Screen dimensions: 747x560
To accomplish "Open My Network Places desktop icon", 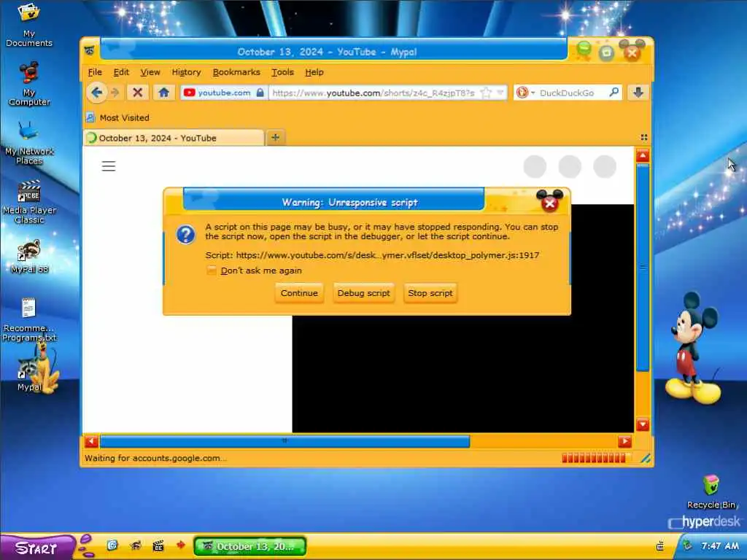I will (29, 143).
